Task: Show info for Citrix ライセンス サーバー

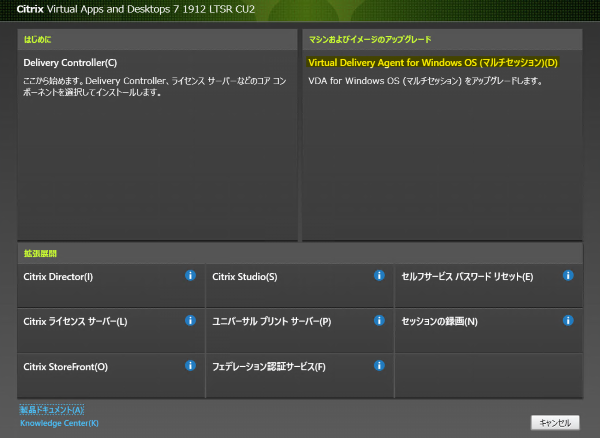Action: point(190,321)
